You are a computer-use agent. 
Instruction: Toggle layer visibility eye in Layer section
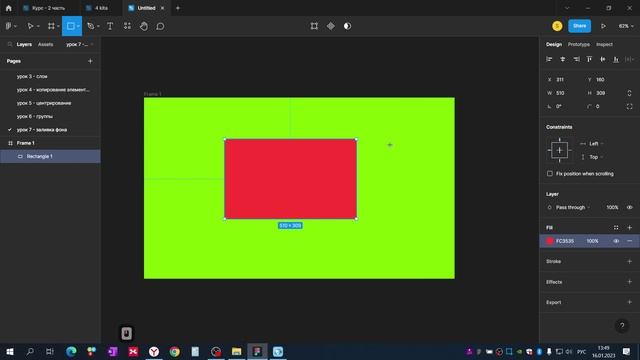(629, 207)
